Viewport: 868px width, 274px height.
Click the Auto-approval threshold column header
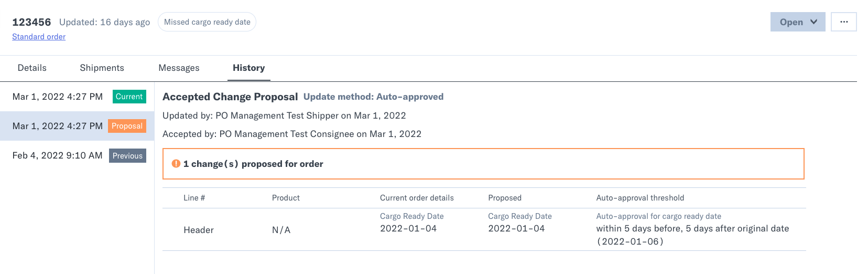pyautogui.click(x=640, y=198)
